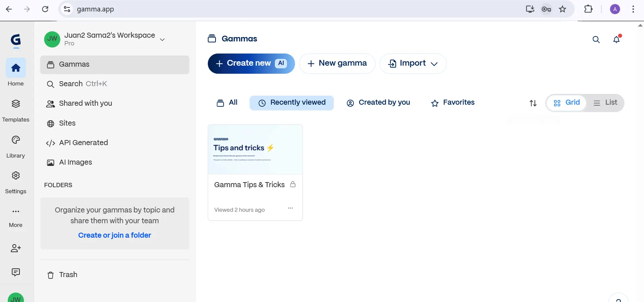Open Search Ctrl+K in navigation

[115, 84]
